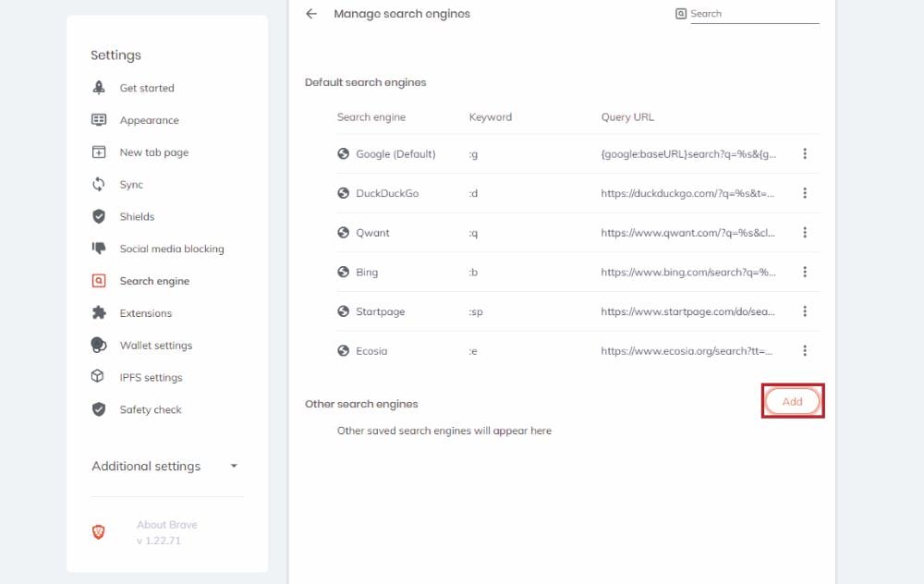Viewport: 924px width, 584px height.
Task: Go to New tab page settings
Action: click(153, 152)
